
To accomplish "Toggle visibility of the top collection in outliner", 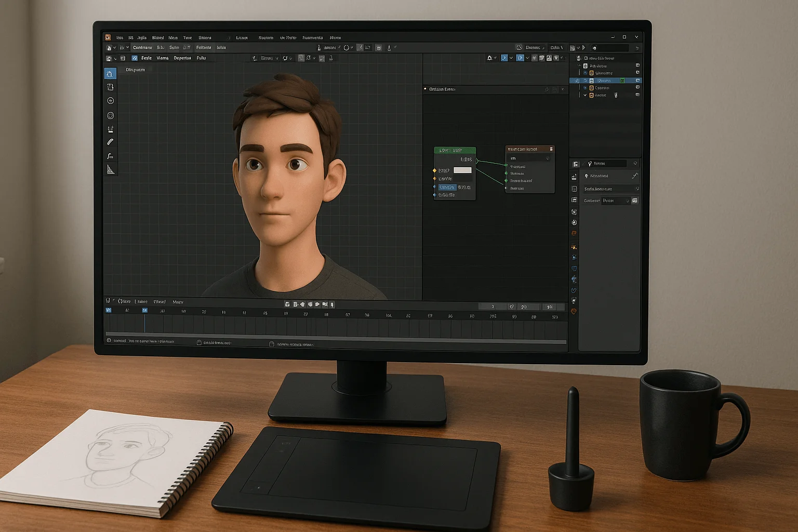I will (637, 66).
